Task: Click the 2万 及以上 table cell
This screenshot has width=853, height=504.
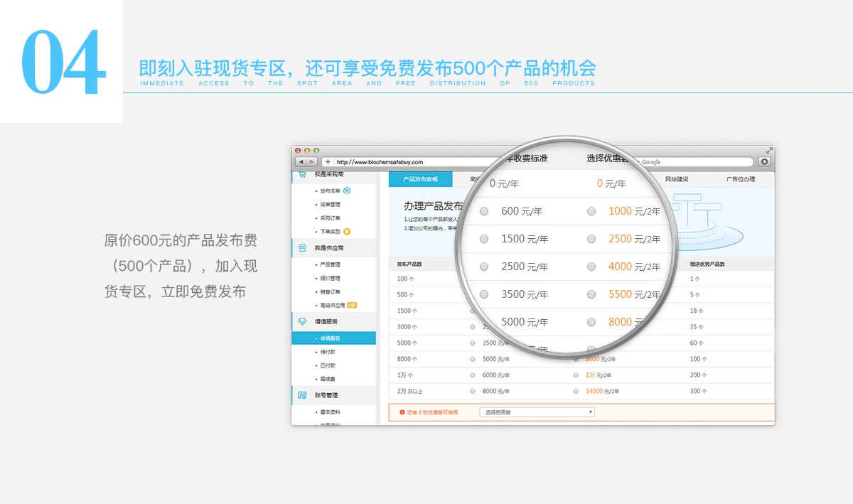Action: (x=410, y=392)
